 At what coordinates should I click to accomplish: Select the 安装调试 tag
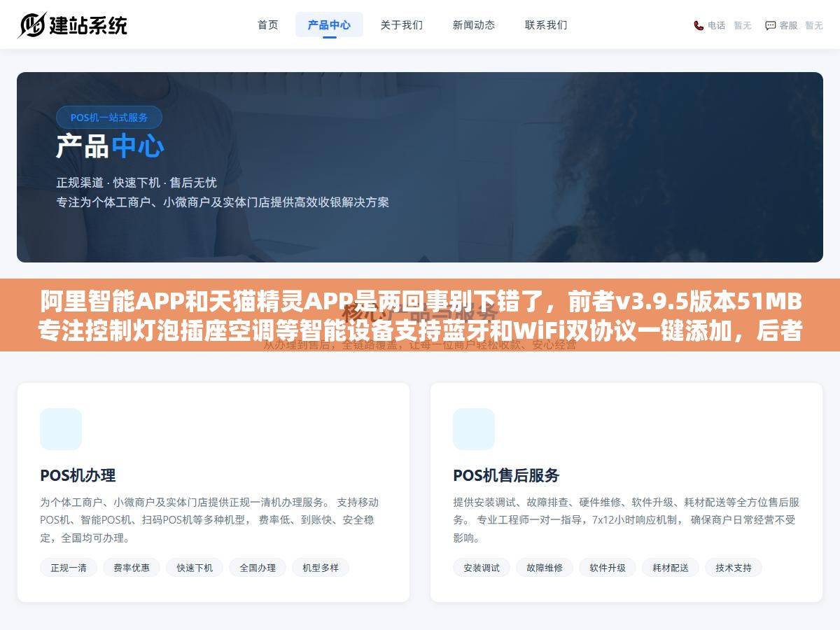click(x=482, y=568)
